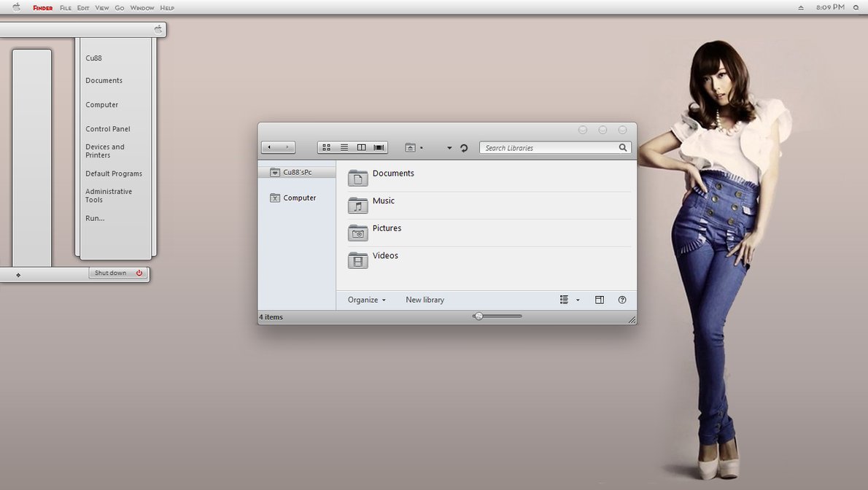
Task: Open the help question mark icon
Action: [622, 300]
